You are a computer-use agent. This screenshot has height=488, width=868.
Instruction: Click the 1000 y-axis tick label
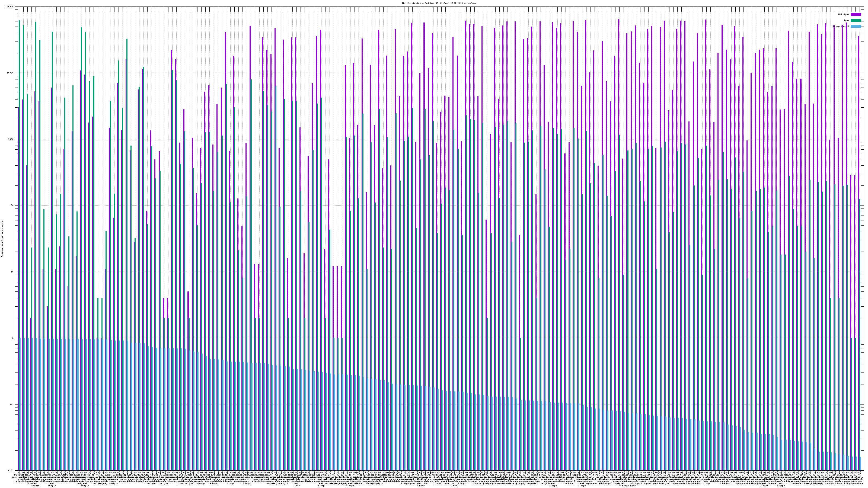point(11,139)
